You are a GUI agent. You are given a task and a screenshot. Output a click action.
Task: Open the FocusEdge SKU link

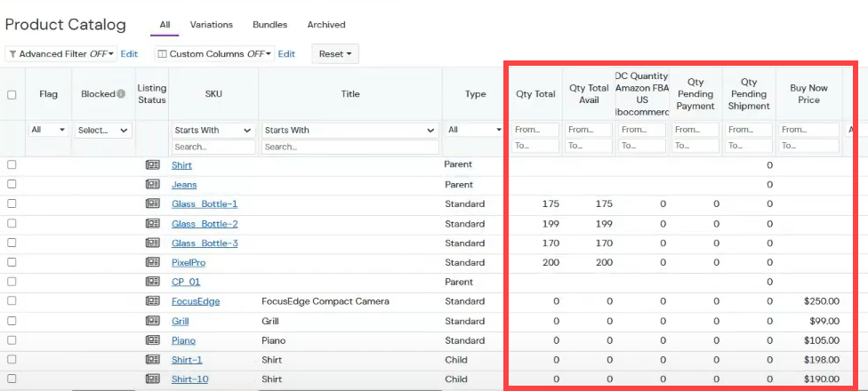196,301
